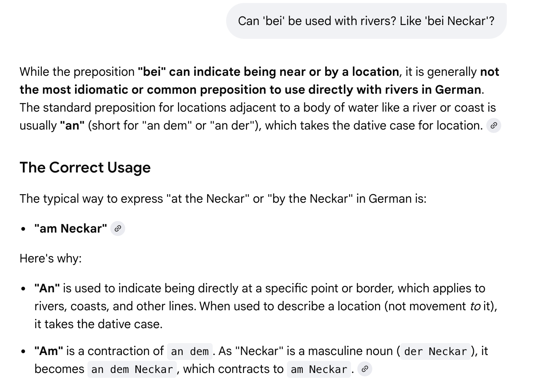The image size is (533, 392).
Task: Select the user message bubble about 'bei Neckar'
Action: point(366,21)
